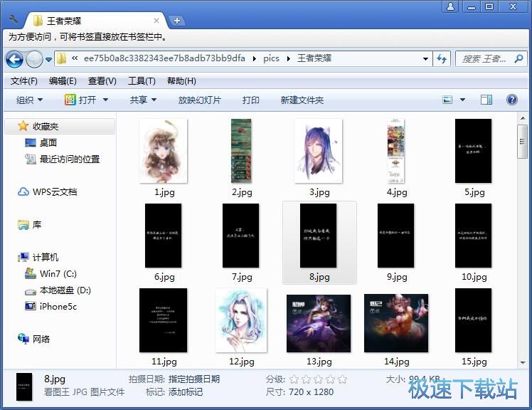Set the rating to the fifth star
This screenshot has height=410, width=532.
coord(343,379)
